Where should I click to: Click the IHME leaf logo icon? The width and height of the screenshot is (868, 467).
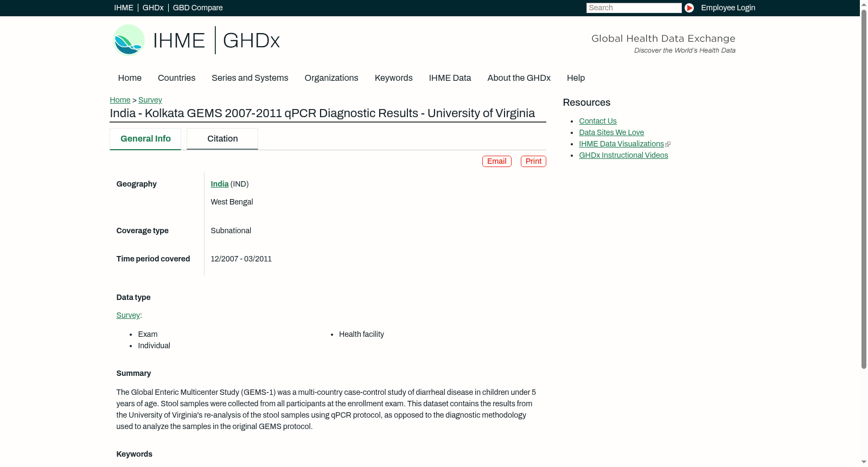(129, 40)
